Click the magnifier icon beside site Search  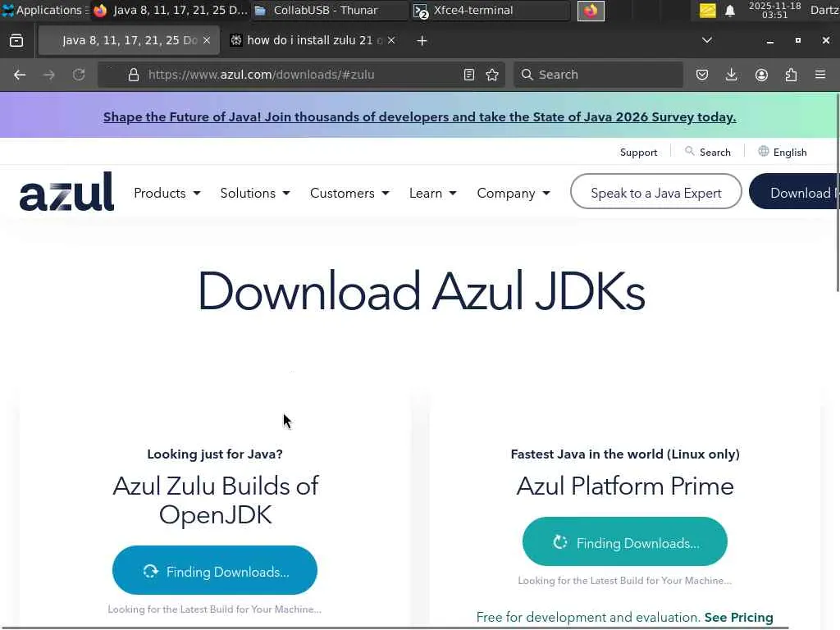(689, 152)
